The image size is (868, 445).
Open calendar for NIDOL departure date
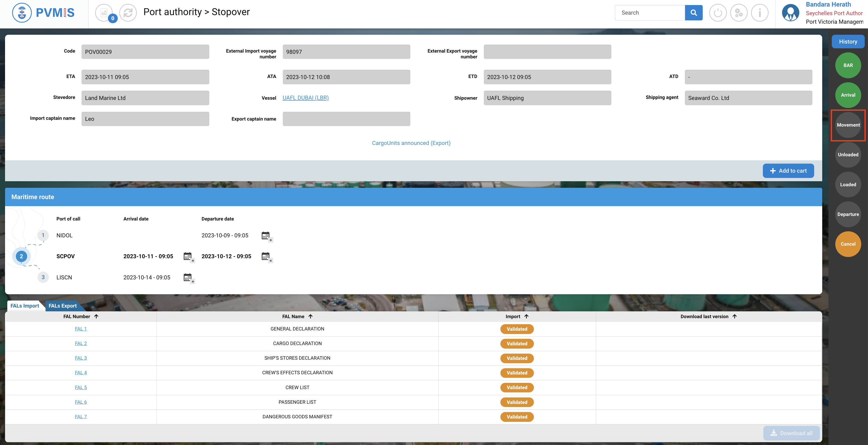[x=265, y=235]
